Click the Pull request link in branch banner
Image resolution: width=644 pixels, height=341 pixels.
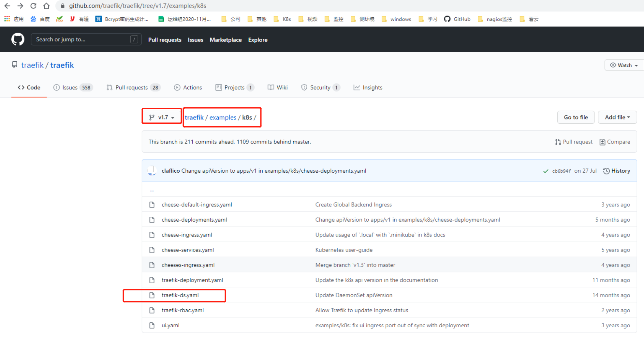pyautogui.click(x=574, y=142)
